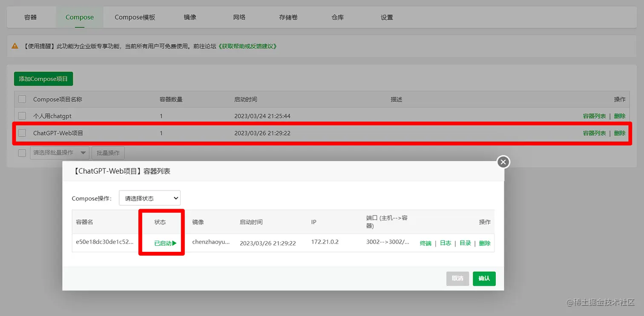
Task: Close the 容器列表 dialog with the X icon
Action: [x=503, y=162]
